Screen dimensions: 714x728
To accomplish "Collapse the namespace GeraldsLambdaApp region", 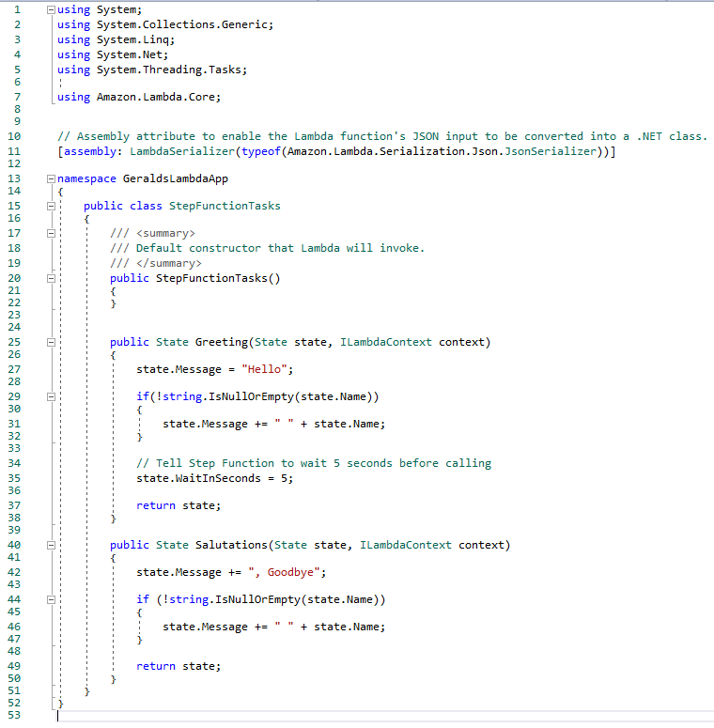I will tap(51, 178).
